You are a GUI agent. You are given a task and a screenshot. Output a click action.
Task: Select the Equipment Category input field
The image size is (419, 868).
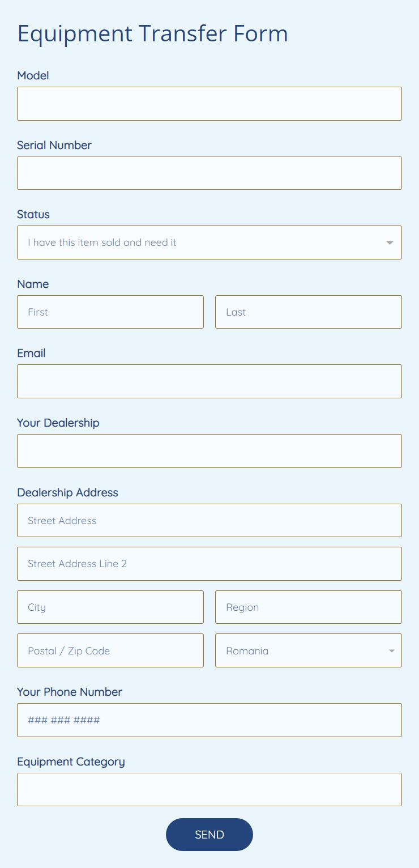pyautogui.click(x=209, y=789)
